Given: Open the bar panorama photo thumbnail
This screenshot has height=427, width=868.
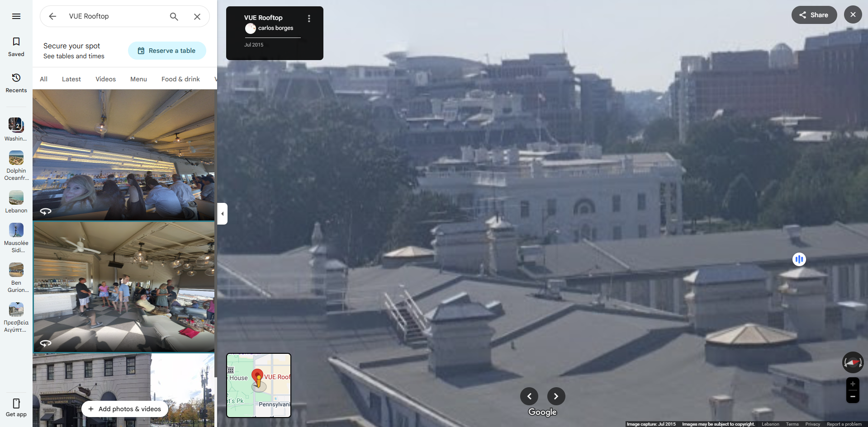Looking at the screenshot, I should 123,155.
